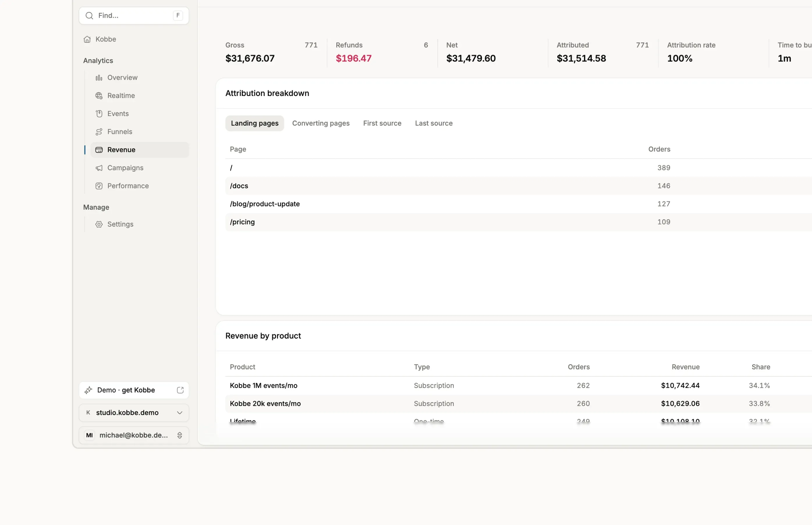Viewport: 812px width, 525px height.
Task: Select the /docs landing page row
Action: [518, 186]
